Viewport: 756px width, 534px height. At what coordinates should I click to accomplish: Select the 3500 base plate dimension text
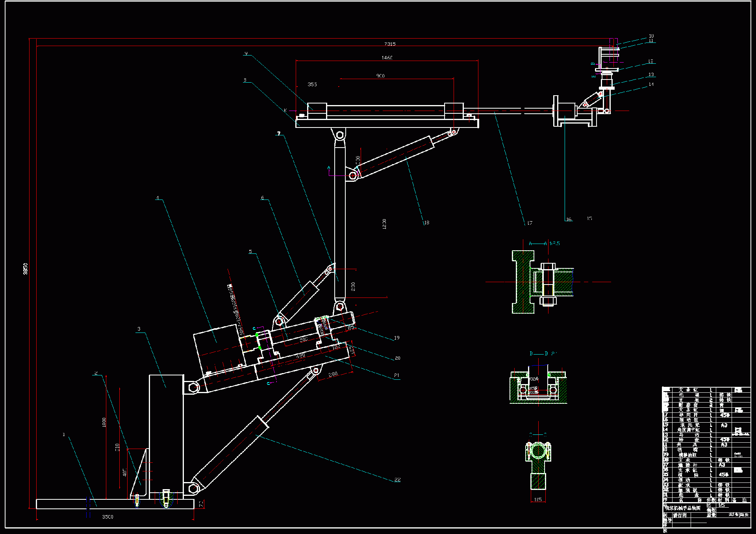107,517
